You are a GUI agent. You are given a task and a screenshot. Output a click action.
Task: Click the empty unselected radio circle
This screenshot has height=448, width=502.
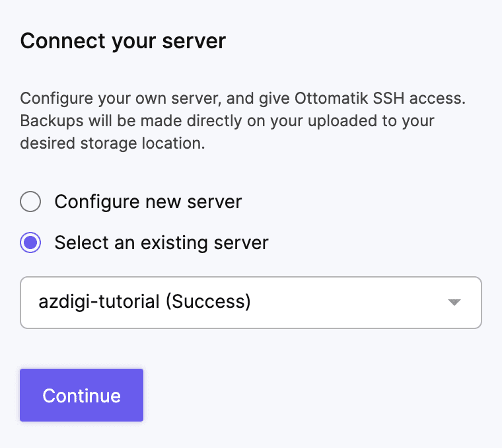tap(31, 202)
